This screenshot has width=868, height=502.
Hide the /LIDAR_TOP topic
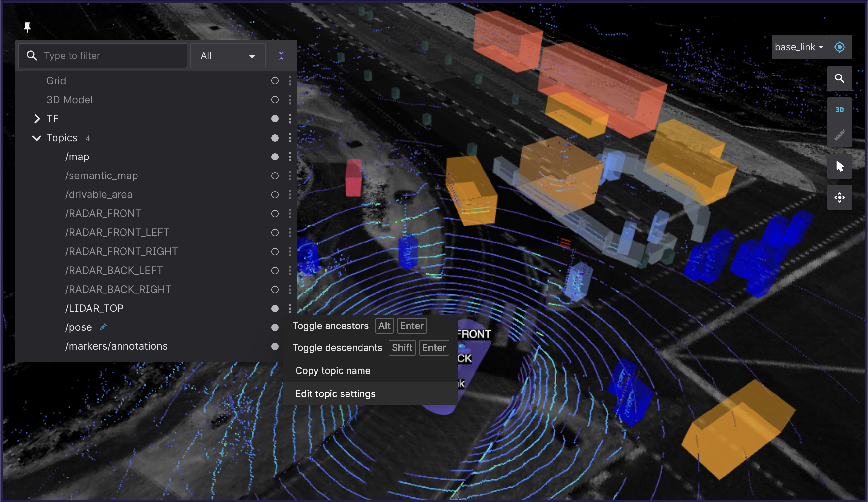[275, 308]
